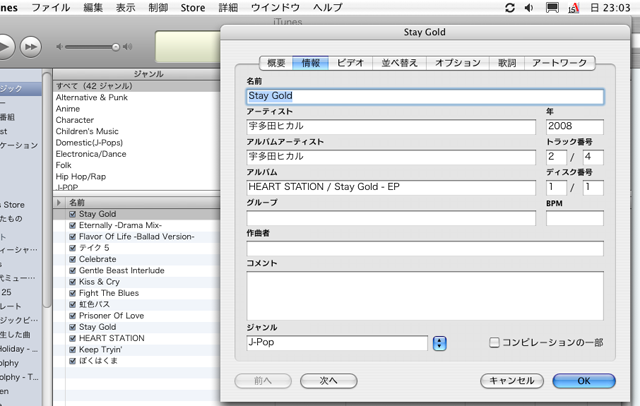The image size is (640, 406).
Task: Open the display menu bar icon
Action: [x=552, y=8]
